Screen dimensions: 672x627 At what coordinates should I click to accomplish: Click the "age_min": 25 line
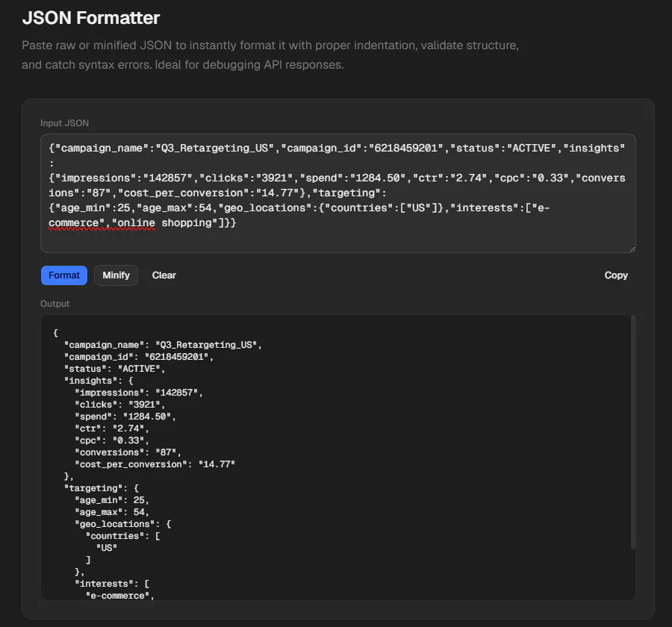112,500
